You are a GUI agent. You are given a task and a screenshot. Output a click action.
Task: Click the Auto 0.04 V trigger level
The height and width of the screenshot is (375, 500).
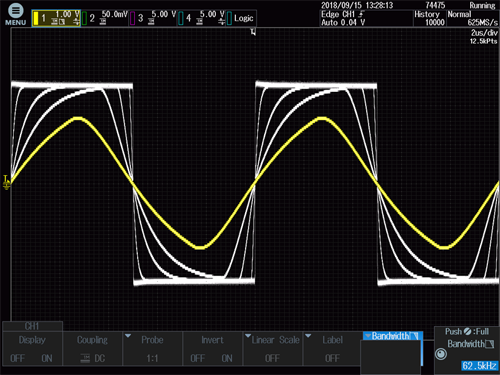coord(343,23)
